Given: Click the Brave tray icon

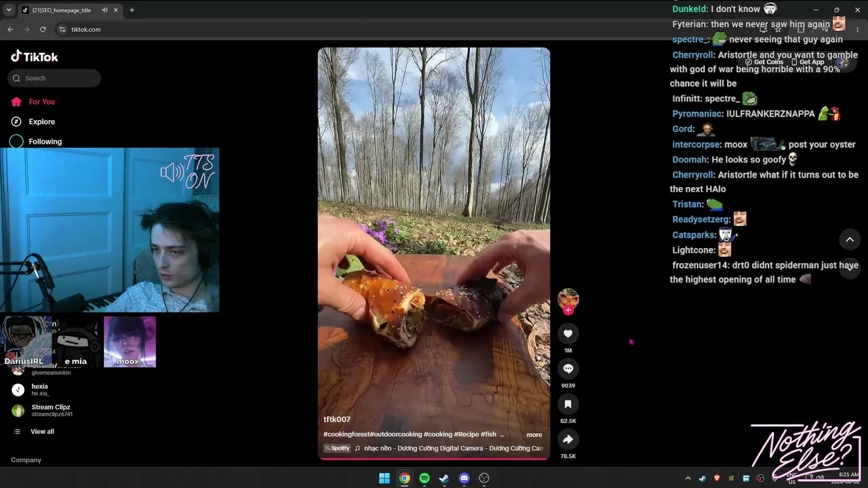Looking at the screenshot, I should coord(717,479).
